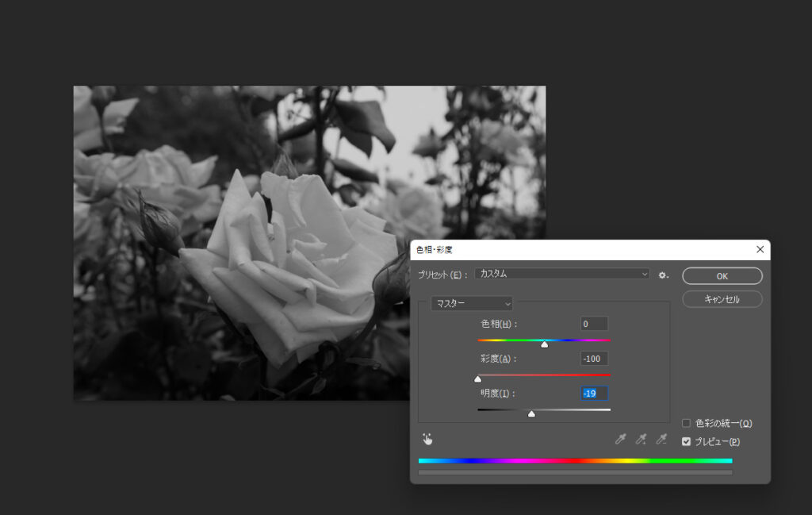This screenshot has height=515, width=812.
Task: Click the 明度 value field showing -19
Action: 594,394
